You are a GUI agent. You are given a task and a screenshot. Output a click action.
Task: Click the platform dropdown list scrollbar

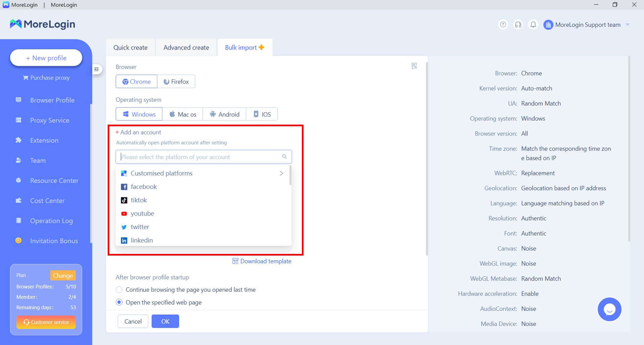[290, 176]
